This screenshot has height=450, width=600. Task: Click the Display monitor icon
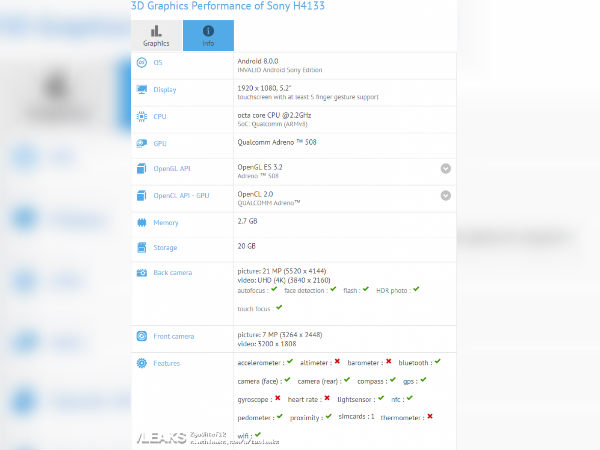[x=142, y=90]
